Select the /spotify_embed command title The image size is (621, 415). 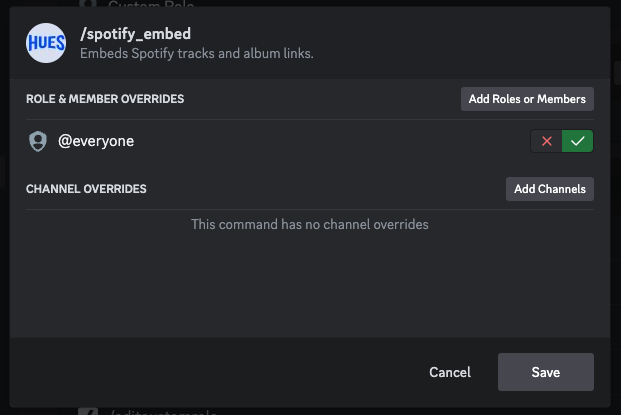135,34
